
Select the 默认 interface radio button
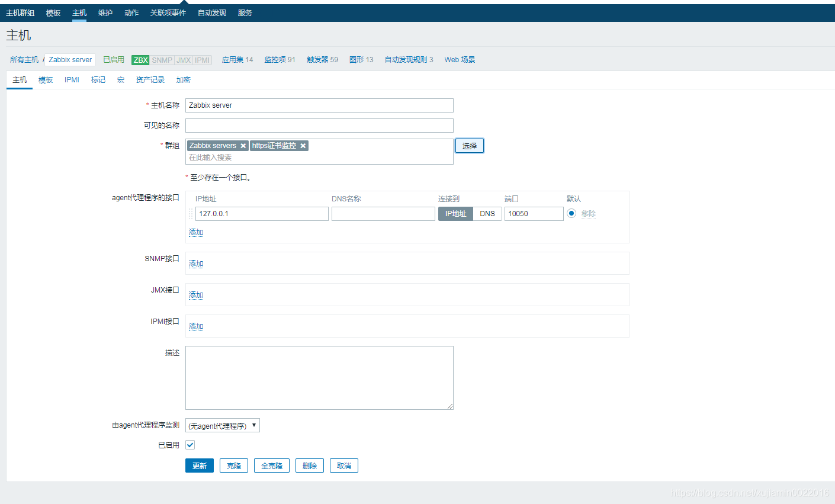571,213
